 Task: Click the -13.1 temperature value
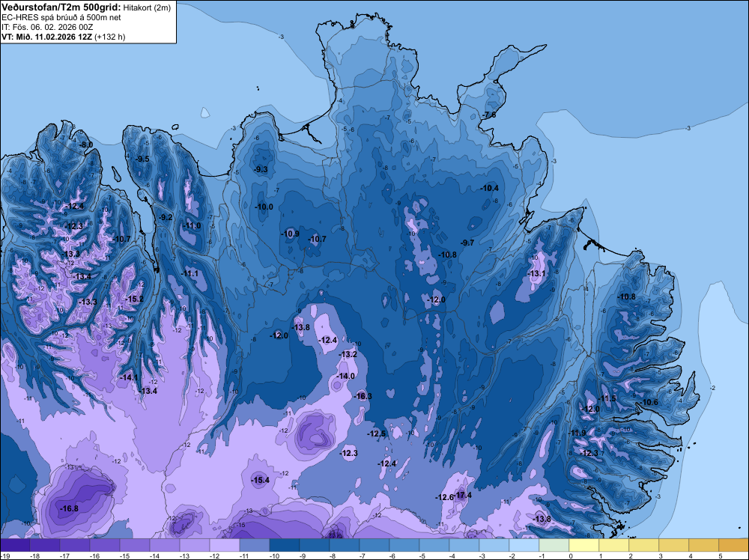tap(536, 273)
